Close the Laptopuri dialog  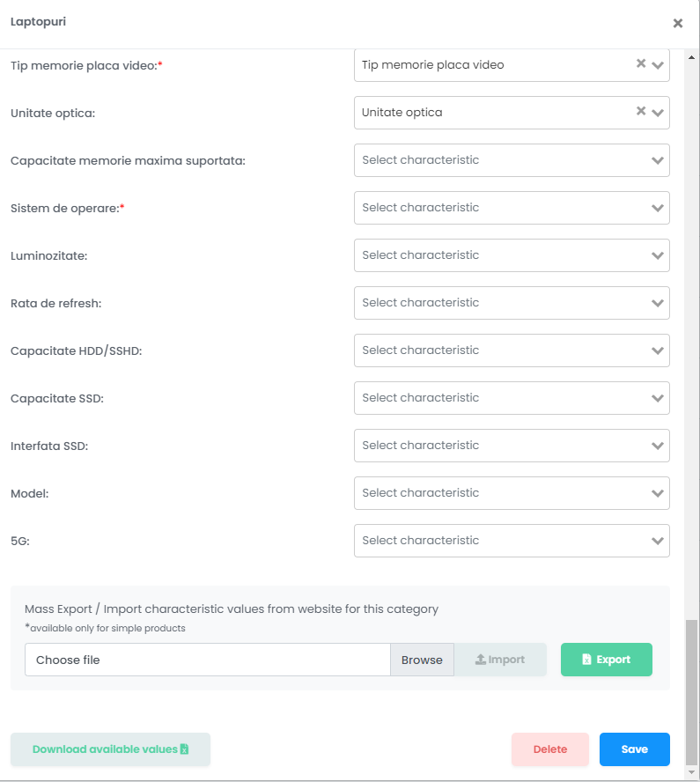click(678, 23)
